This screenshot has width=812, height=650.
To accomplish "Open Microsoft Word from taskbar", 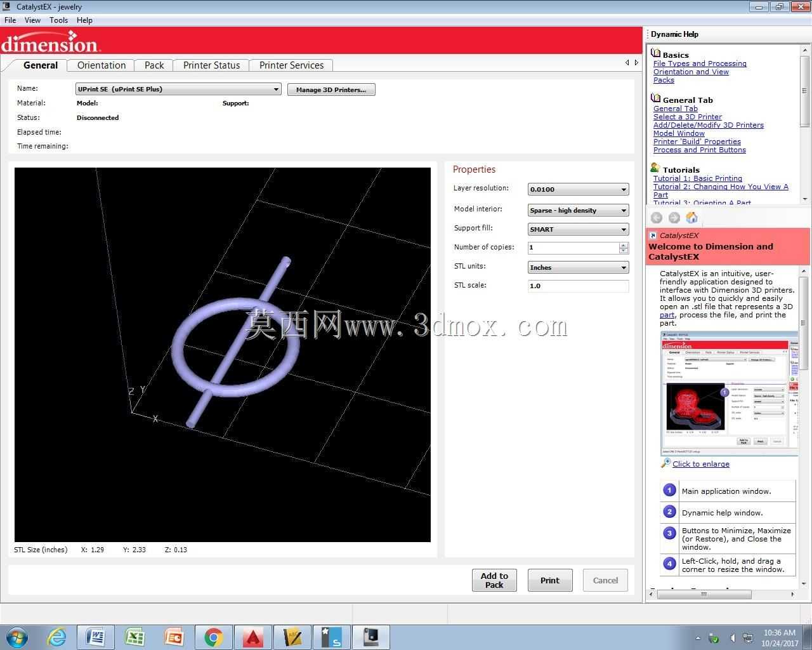I will point(96,637).
